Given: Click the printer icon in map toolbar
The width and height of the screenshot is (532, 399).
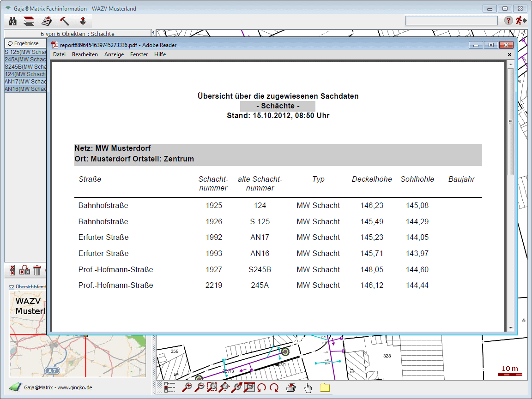Looking at the screenshot, I should (x=290, y=387).
